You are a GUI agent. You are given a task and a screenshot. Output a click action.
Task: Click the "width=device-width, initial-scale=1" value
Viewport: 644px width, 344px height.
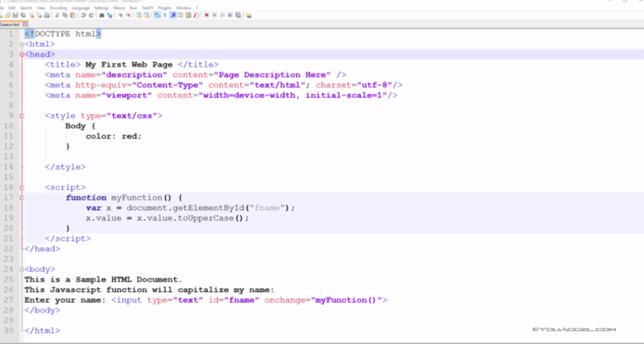tap(293, 95)
